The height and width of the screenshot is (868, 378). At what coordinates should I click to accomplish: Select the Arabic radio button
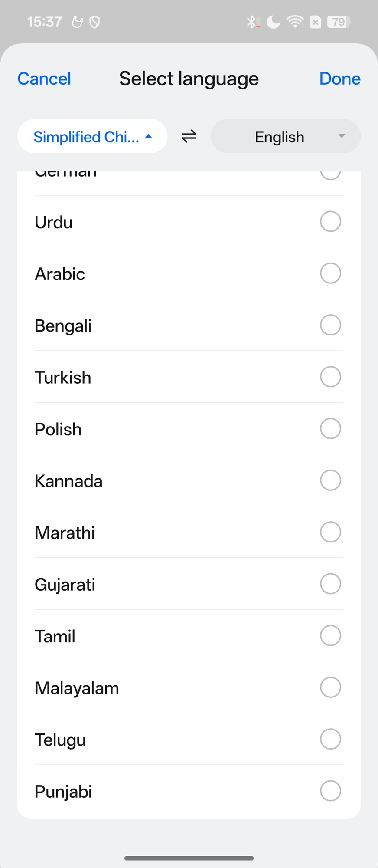point(330,273)
